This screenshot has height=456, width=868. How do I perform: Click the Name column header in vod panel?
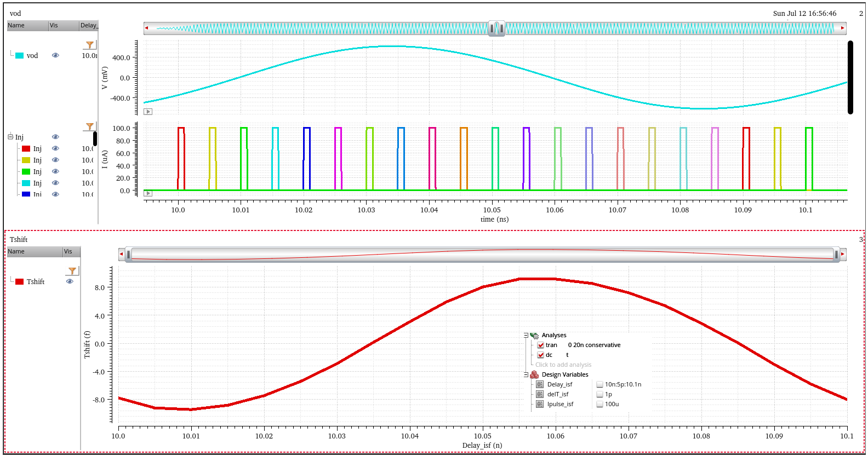pyautogui.click(x=27, y=26)
